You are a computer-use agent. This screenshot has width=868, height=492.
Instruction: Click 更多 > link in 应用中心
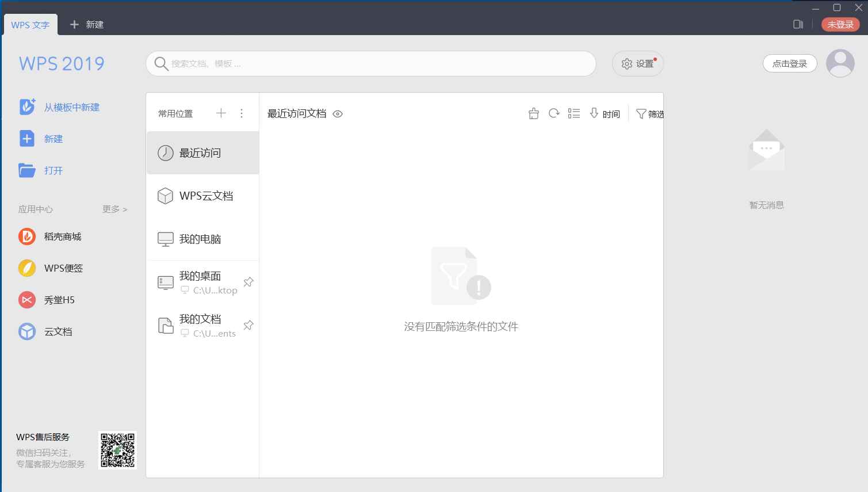(x=114, y=209)
